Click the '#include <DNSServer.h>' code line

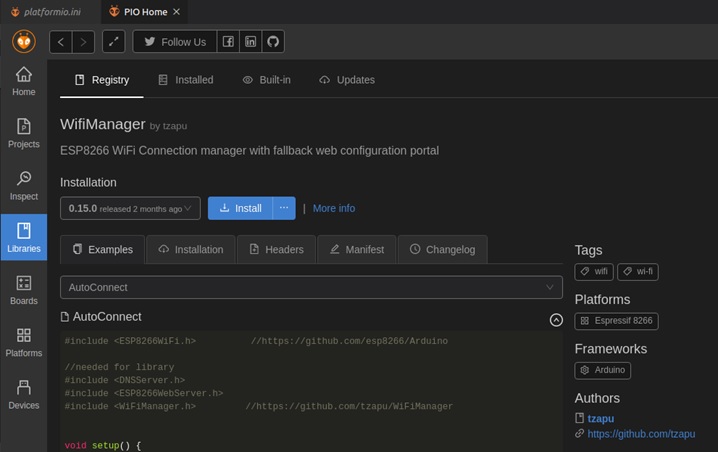[x=125, y=380]
